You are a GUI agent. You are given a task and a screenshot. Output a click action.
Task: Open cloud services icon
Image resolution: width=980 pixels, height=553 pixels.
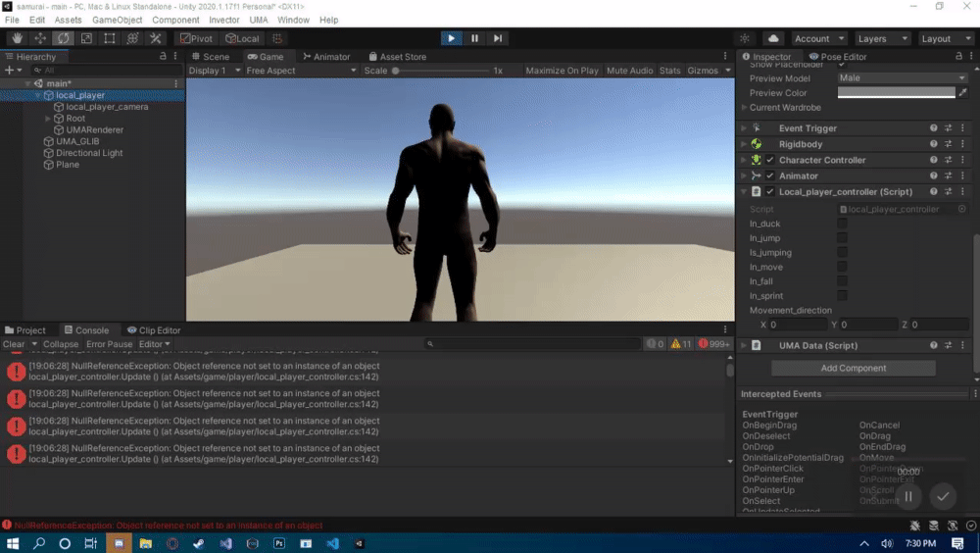tap(773, 38)
